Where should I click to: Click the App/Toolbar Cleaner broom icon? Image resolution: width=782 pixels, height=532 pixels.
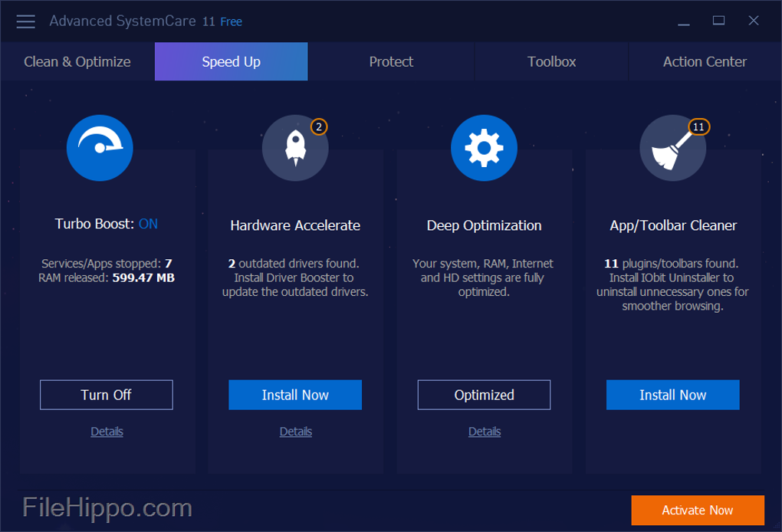click(x=672, y=149)
